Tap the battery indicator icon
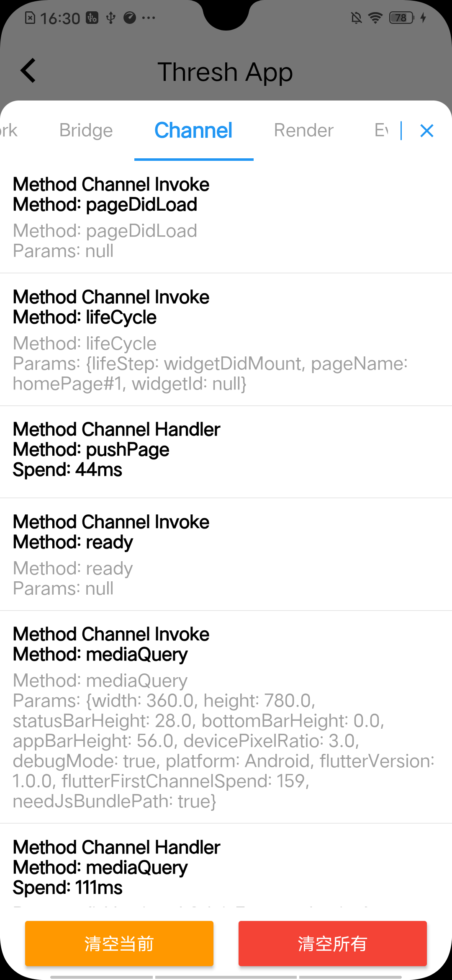Viewport: 452px width, 980px height. click(x=401, y=18)
